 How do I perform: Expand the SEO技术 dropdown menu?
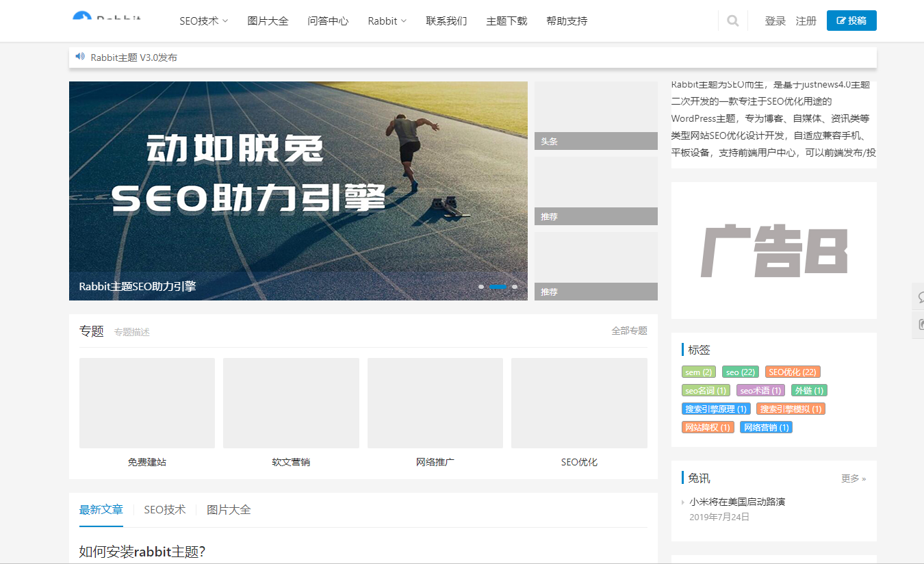(204, 21)
